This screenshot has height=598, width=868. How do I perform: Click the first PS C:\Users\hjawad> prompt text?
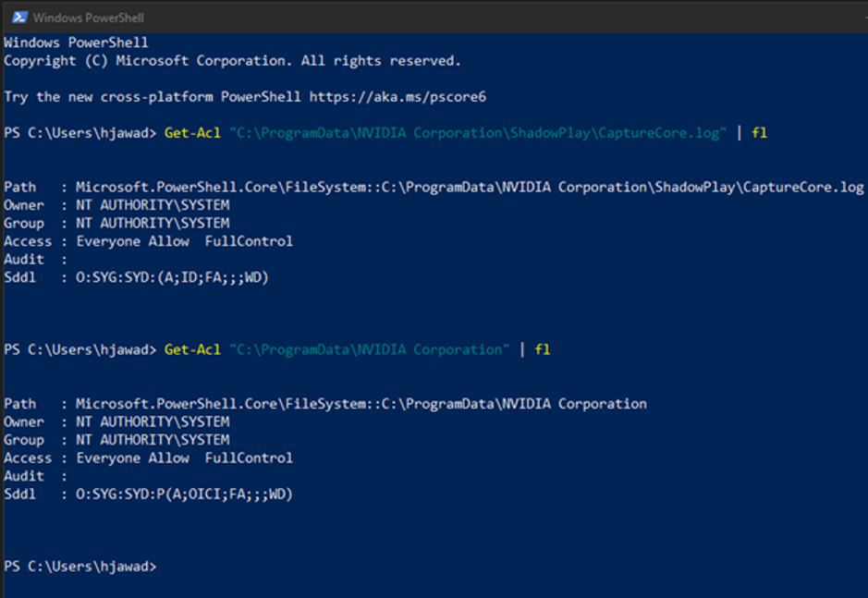(80, 133)
